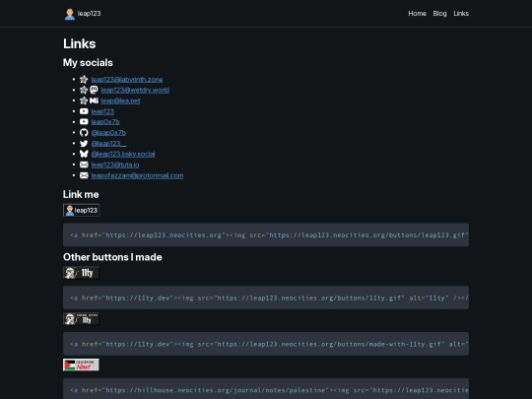Click the Ceasefire Now flag button badge
The image size is (532, 399).
click(81, 365)
